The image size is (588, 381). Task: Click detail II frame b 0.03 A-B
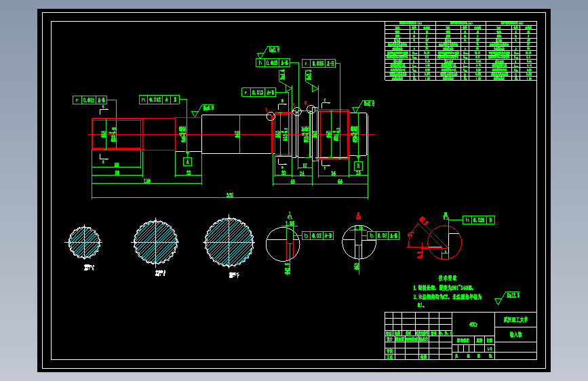(383, 235)
